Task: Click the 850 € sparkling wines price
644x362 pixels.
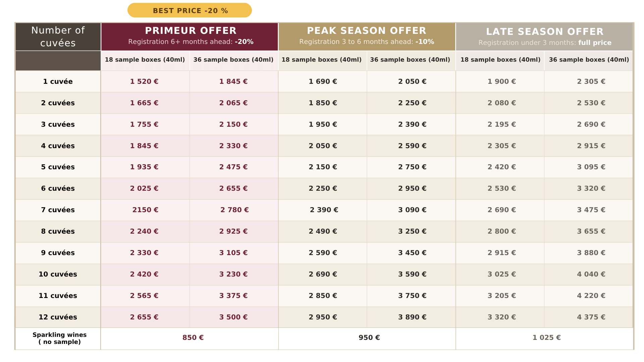Action: 193,338
